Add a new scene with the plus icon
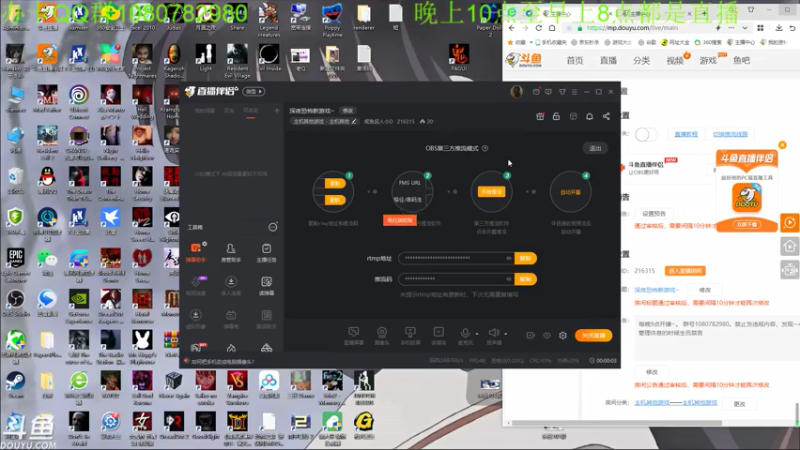 pyautogui.click(x=277, y=110)
